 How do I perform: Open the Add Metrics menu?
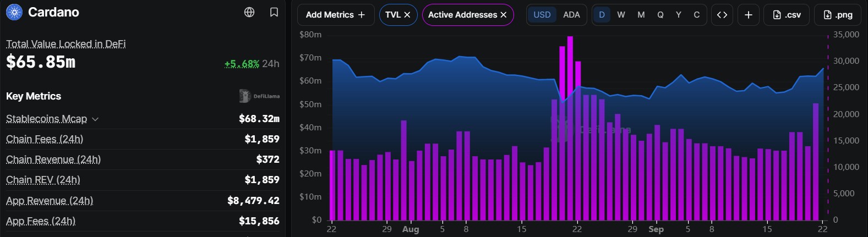pyautogui.click(x=336, y=15)
